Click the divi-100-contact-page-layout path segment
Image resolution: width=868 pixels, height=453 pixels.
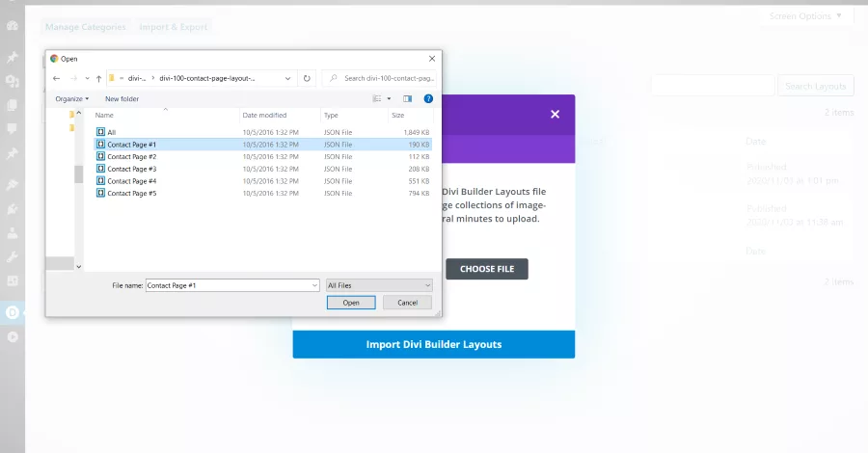(207, 78)
